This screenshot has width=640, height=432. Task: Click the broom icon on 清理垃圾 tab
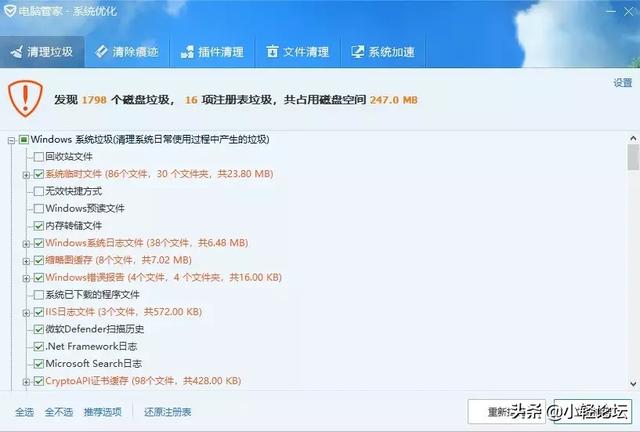click(x=16, y=52)
